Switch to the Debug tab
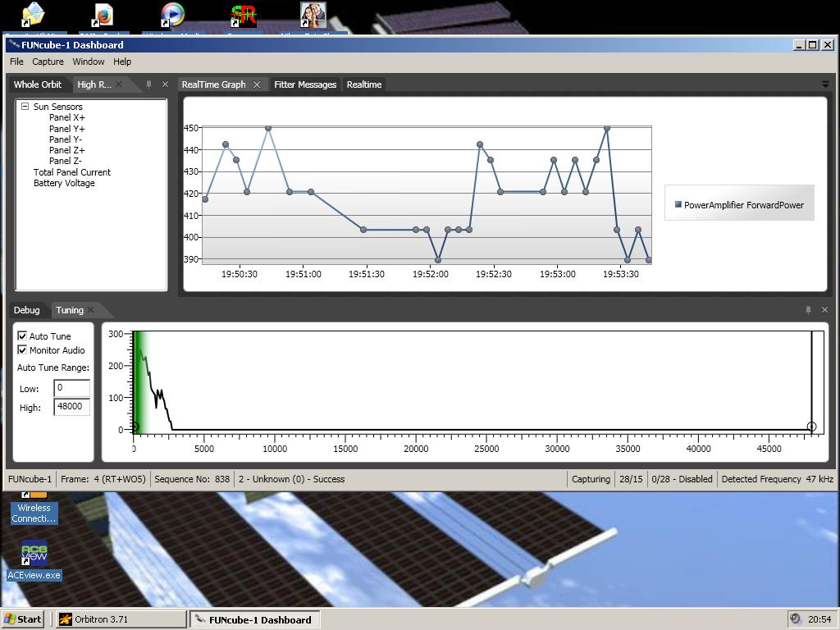This screenshot has height=630, width=840. tap(27, 310)
